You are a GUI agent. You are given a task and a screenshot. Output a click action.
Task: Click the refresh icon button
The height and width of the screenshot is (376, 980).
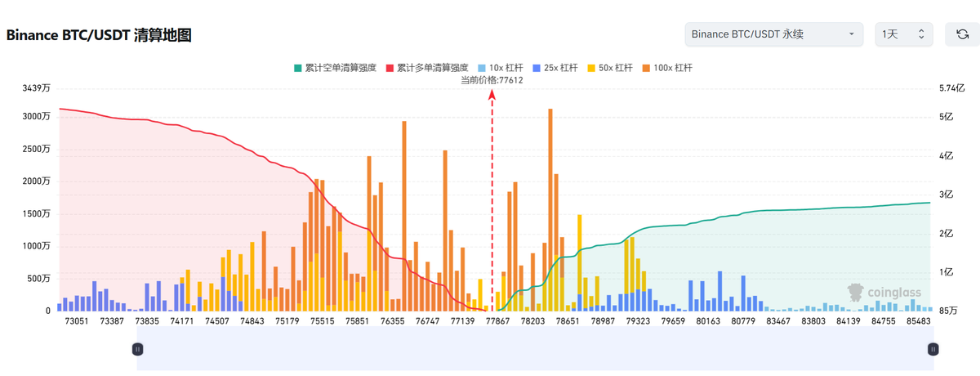click(x=962, y=34)
